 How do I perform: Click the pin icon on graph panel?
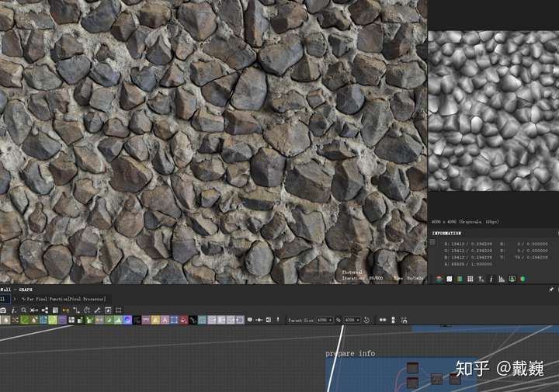pyautogui.click(x=551, y=290)
